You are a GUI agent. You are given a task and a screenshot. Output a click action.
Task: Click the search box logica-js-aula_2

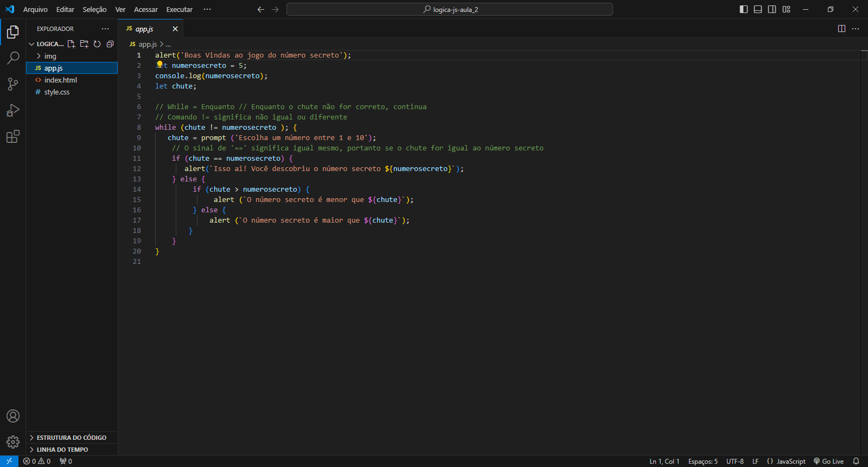point(450,9)
